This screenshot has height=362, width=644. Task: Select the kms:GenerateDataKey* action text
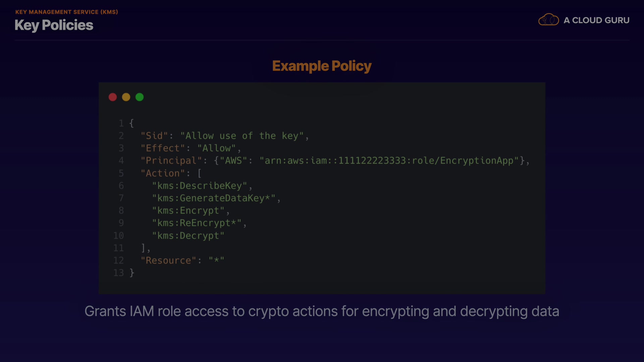[214, 198]
